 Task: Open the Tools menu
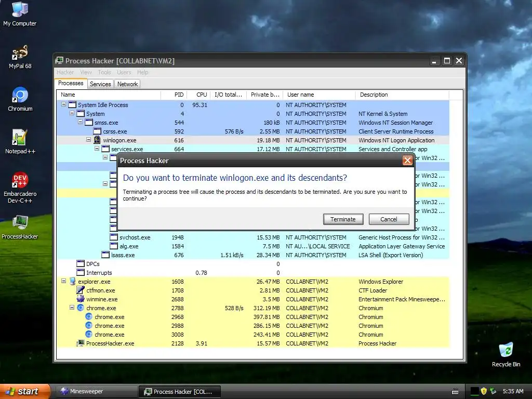[104, 72]
